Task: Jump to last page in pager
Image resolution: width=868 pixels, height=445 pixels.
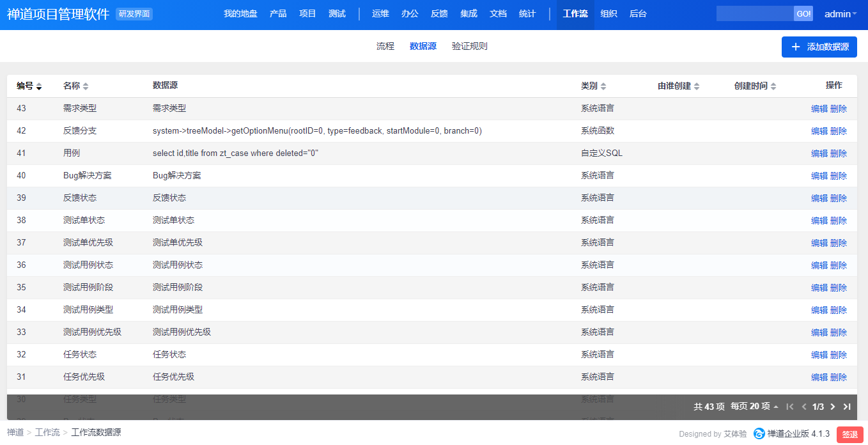Action: click(847, 407)
